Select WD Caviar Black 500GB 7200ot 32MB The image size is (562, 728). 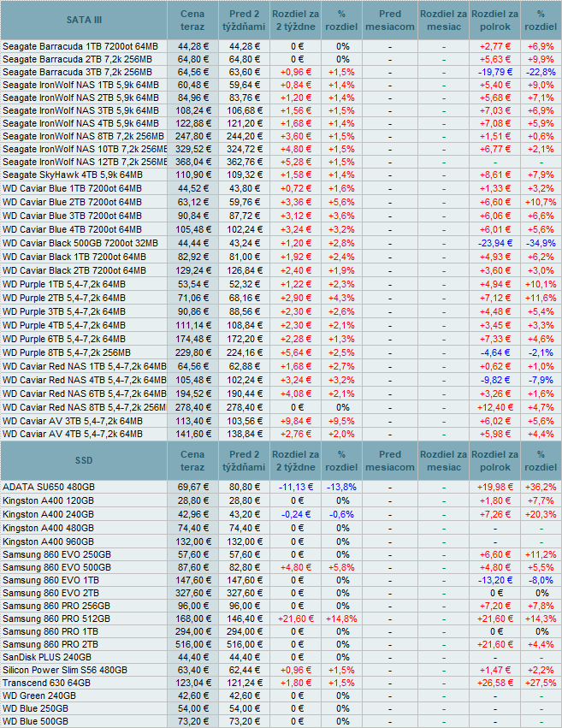click(80, 243)
